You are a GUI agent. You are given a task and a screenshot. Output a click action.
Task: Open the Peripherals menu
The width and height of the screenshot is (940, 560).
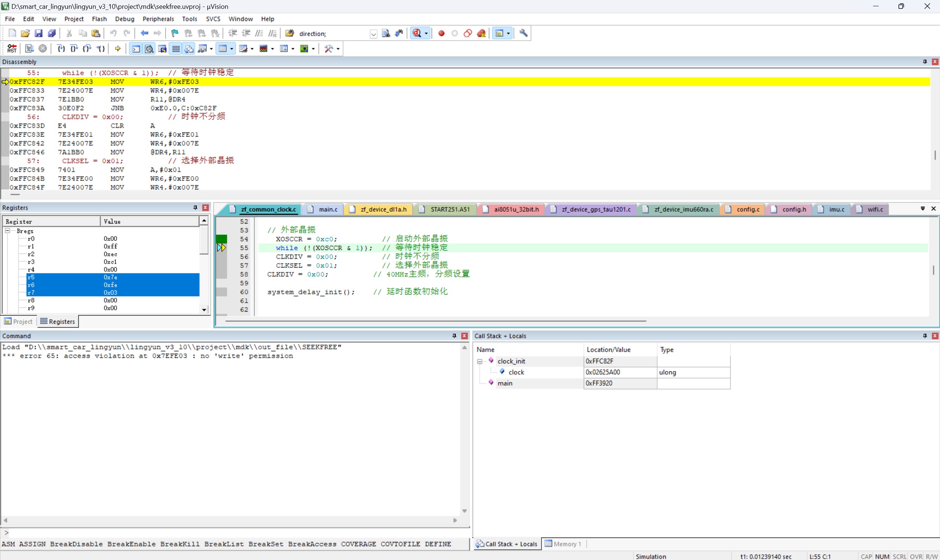pos(158,19)
